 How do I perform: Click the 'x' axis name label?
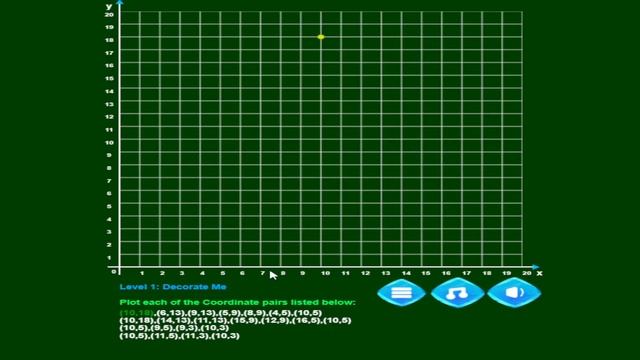(x=540, y=273)
